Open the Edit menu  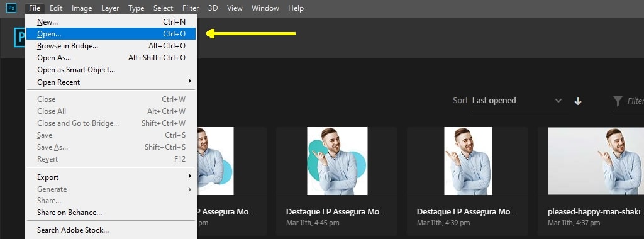pyautogui.click(x=56, y=8)
